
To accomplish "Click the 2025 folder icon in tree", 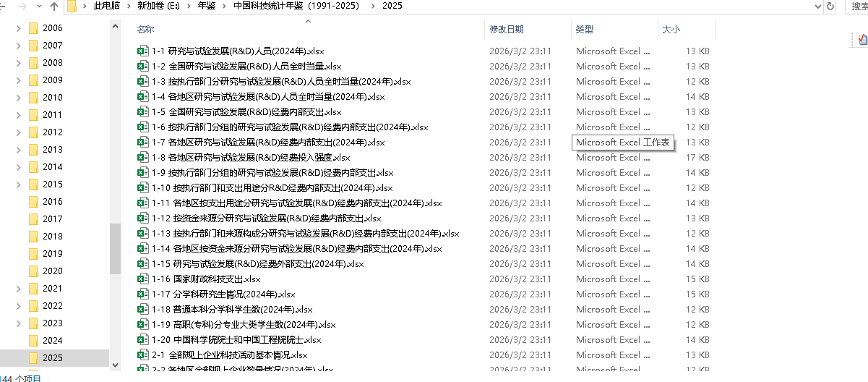I will tap(33, 358).
